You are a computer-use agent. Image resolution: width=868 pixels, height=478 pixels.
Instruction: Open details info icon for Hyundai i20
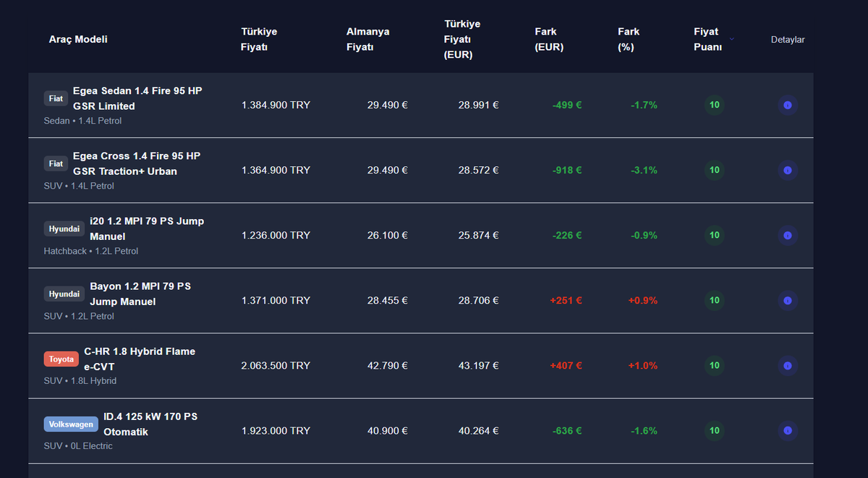(x=788, y=236)
